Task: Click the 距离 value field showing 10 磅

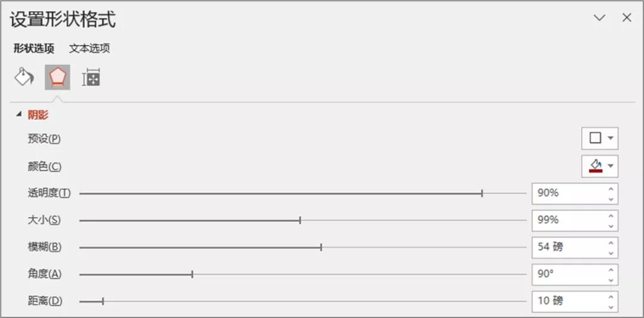Action: click(x=566, y=301)
